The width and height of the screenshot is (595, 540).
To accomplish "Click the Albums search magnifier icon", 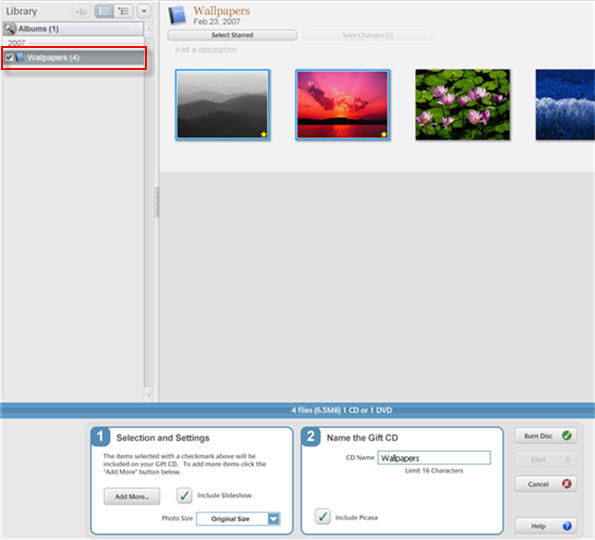I will (x=9, y=28).
